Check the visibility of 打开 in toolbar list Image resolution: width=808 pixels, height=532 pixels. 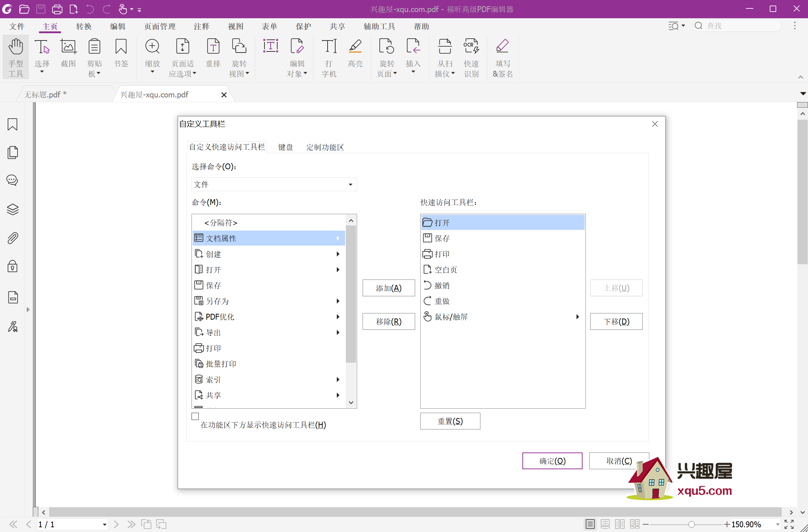point(502,222)
